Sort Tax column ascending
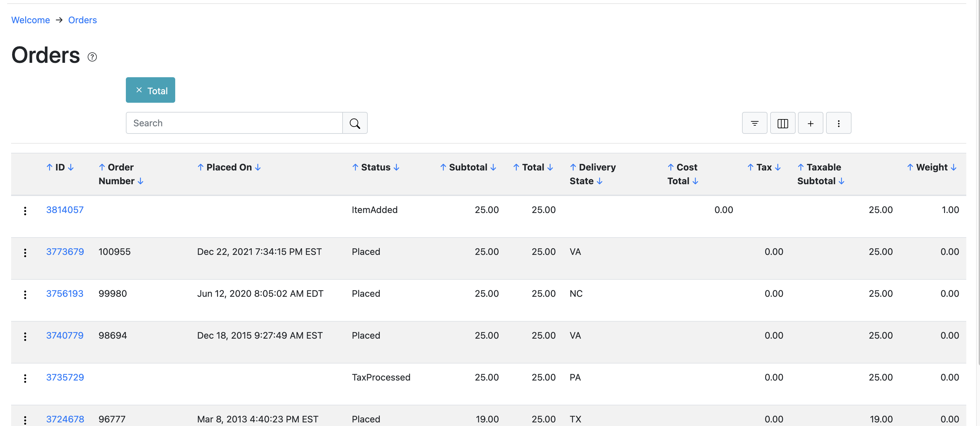The width and height of the screenshot is (980, 426). (x=751, y=167)
